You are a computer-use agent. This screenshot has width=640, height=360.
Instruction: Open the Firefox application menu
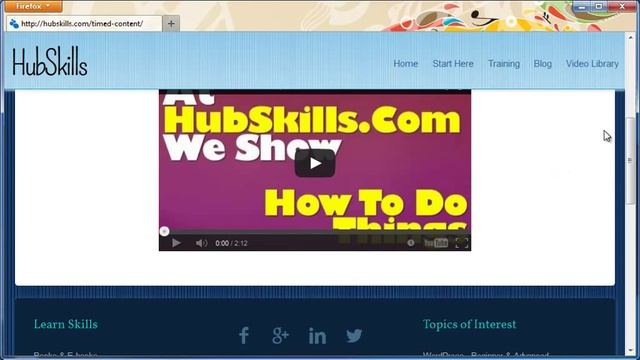[33, 6]
